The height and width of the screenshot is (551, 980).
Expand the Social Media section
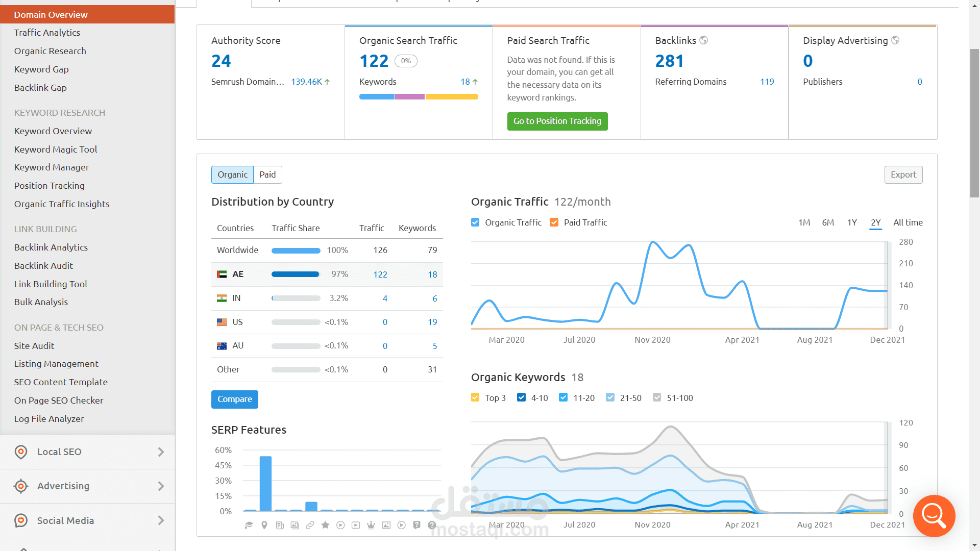tap(87, 520)
